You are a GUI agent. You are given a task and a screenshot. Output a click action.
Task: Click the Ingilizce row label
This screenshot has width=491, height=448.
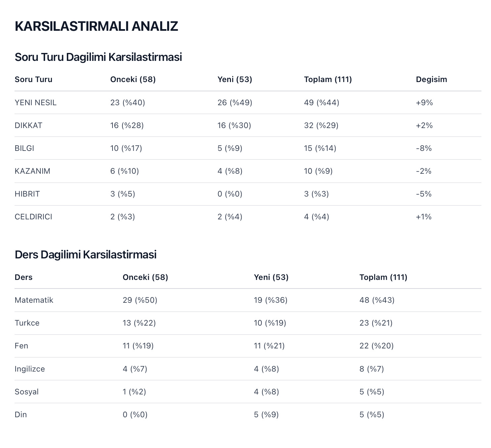pos(29,369)
